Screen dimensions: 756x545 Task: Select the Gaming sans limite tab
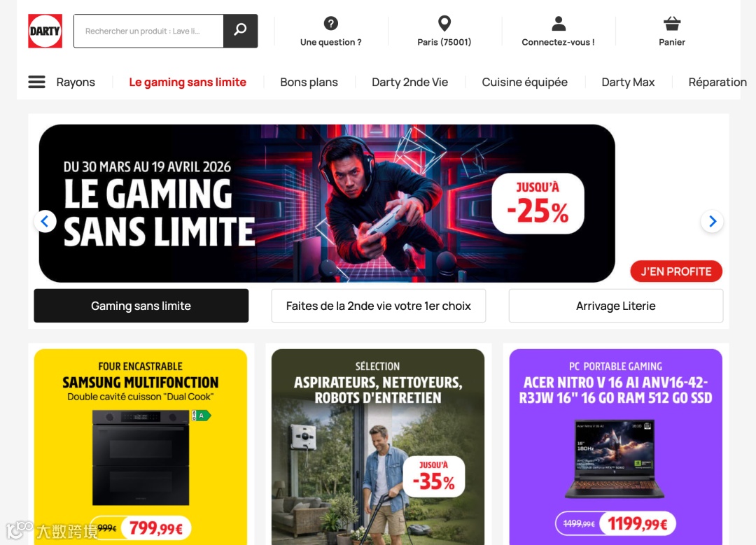pos(141,306)
